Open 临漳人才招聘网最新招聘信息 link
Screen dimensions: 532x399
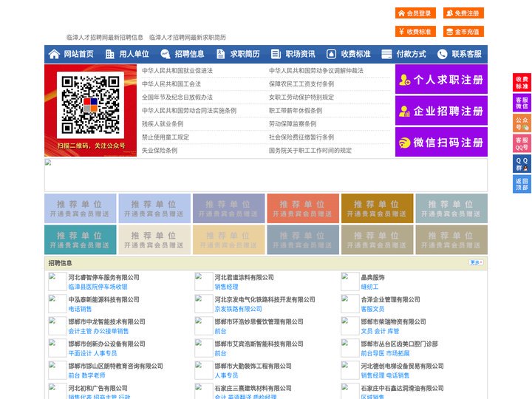pos(104,38)
